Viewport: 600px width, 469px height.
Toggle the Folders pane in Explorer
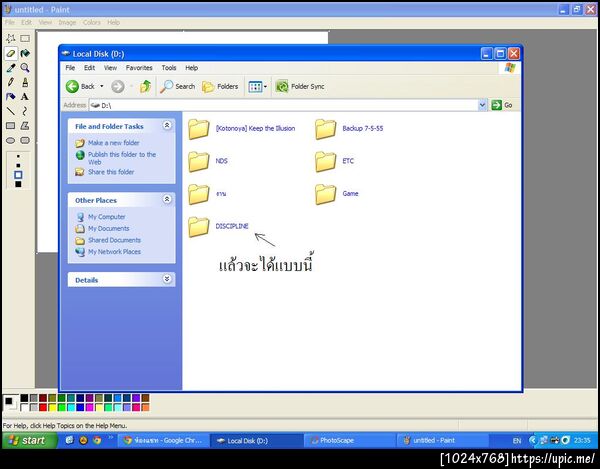click(220, 86)
